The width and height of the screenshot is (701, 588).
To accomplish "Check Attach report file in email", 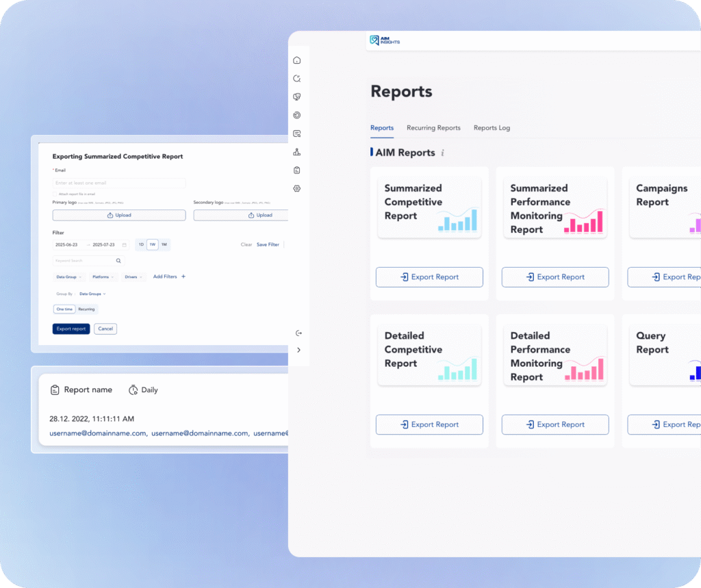I will coord(55,194).
